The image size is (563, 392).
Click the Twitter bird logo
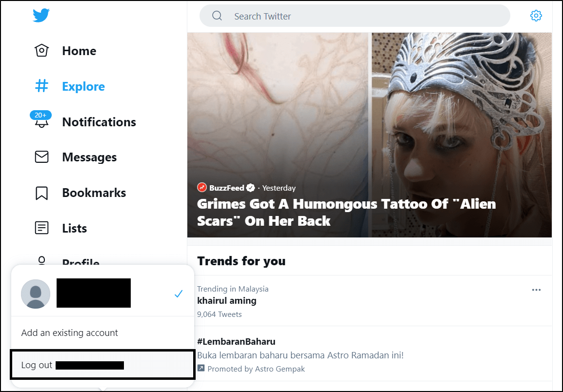tap(41, 15)
